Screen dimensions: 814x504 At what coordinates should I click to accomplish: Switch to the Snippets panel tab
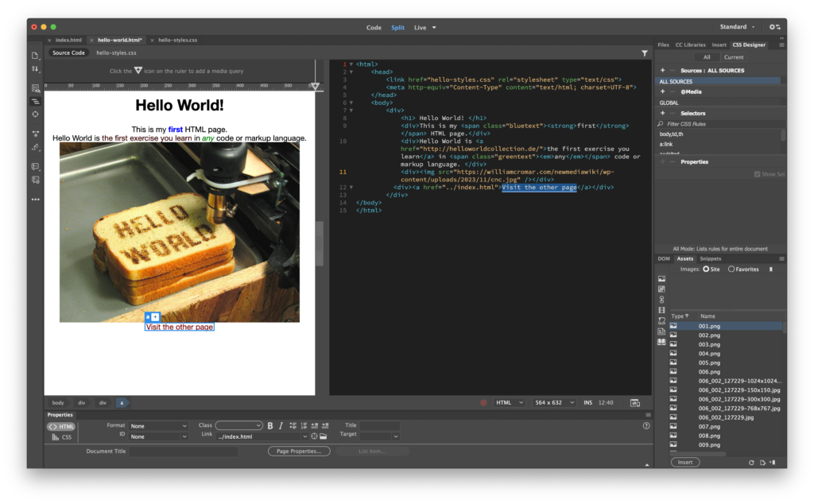point(710,258)
